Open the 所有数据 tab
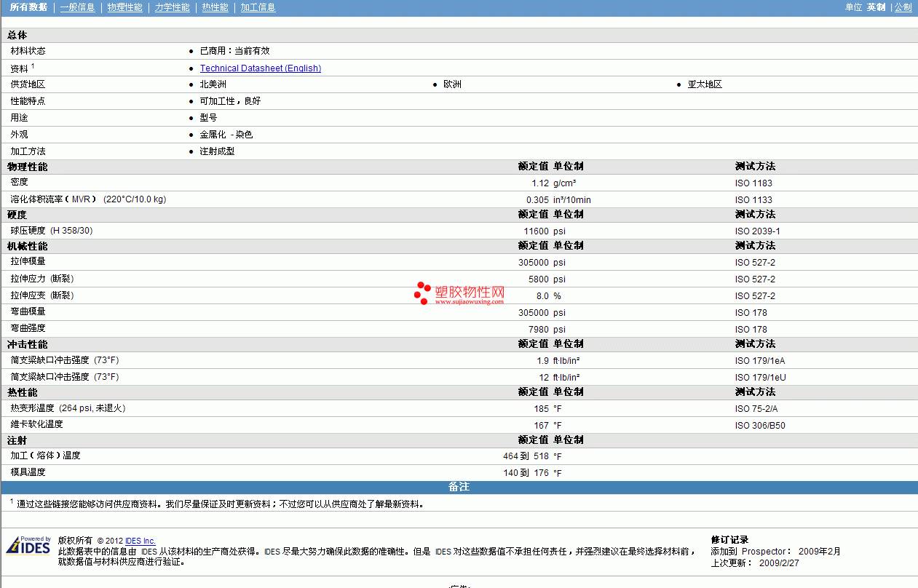Image resolution: width=918 pixels, height=588 pixels. pyautogui.click(x=29, y=7)
